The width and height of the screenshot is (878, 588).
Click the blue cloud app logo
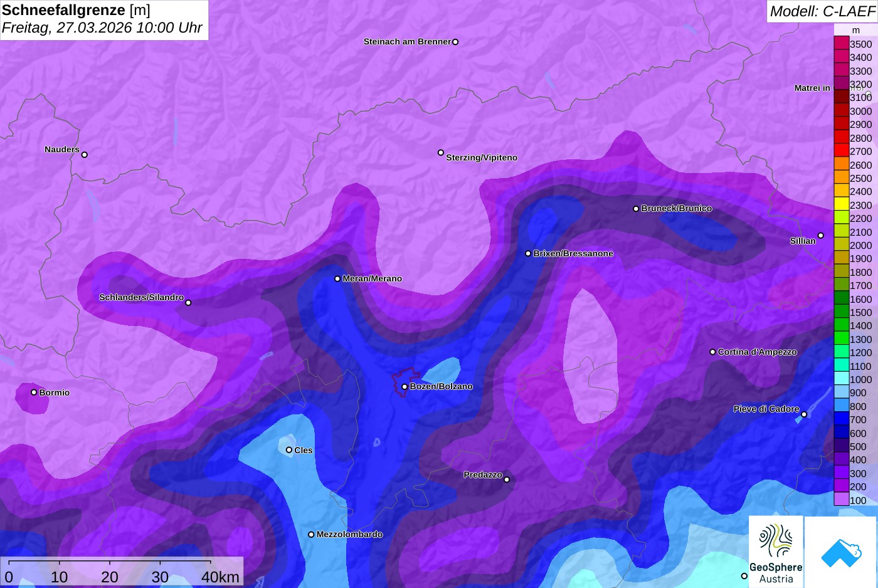841,552
